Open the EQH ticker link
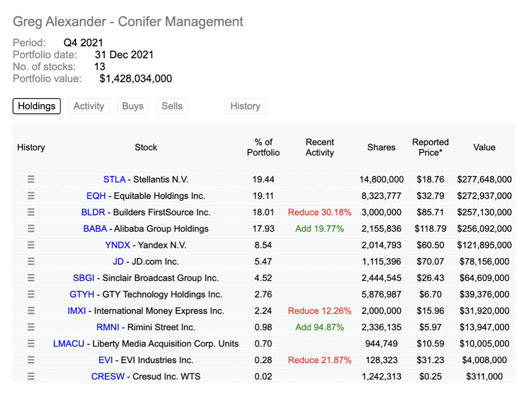Screen dimensions: 532x402 pyautogui.click(x=96, y=196)
